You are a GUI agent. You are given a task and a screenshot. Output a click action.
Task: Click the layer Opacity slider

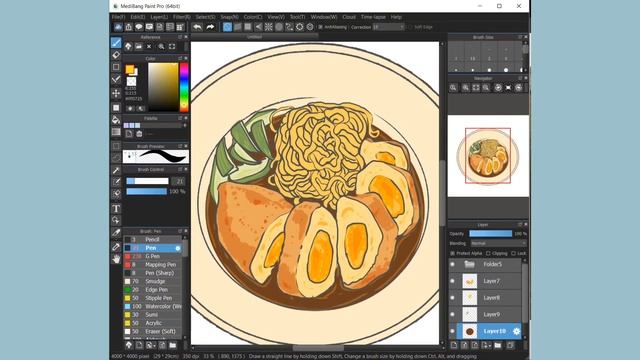[x=491, y=233]
